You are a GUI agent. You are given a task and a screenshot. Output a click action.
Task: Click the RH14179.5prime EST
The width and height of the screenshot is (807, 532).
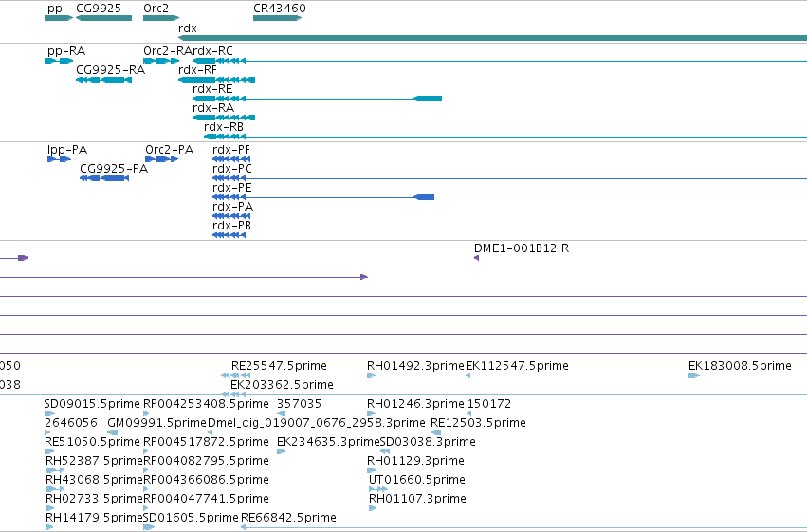click(49, 527)
